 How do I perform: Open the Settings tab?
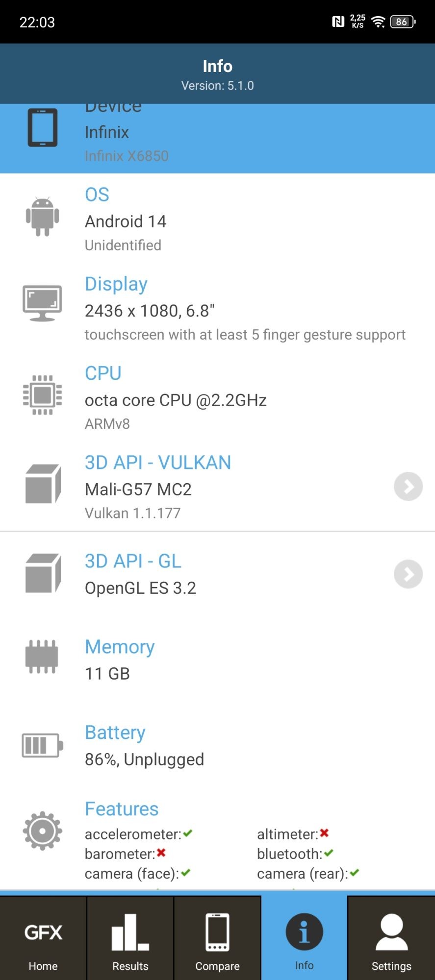(x=391, y=939)
